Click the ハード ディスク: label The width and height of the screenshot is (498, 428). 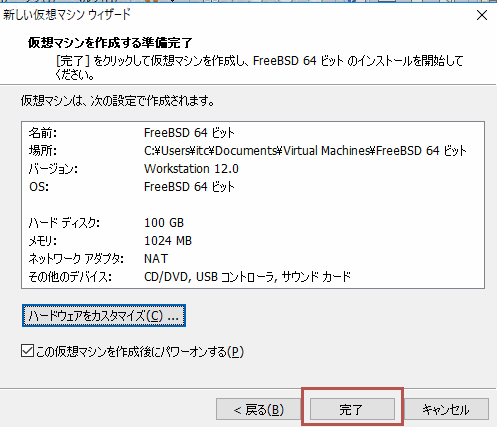pos(64,223)
